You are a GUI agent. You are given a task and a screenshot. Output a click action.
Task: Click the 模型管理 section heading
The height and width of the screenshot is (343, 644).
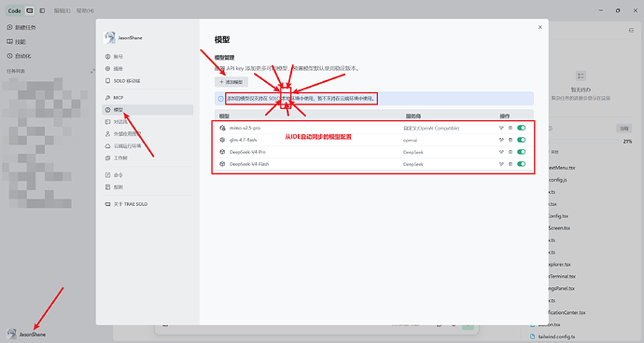pos(224,58)
